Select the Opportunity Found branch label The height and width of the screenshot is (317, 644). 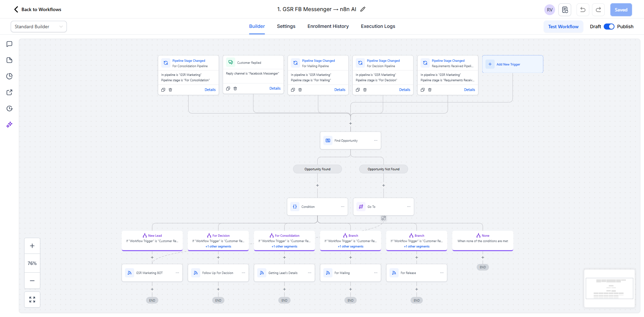pyautogui.click(x=317, y=169)
